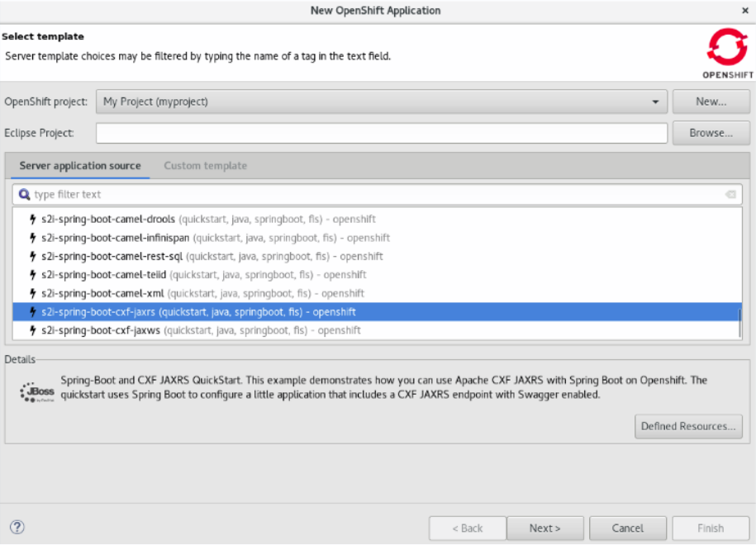Select the s2i-spring-boot-camel-xml template
The height and width of the screenshot is (545, 756).
[377, 293]
